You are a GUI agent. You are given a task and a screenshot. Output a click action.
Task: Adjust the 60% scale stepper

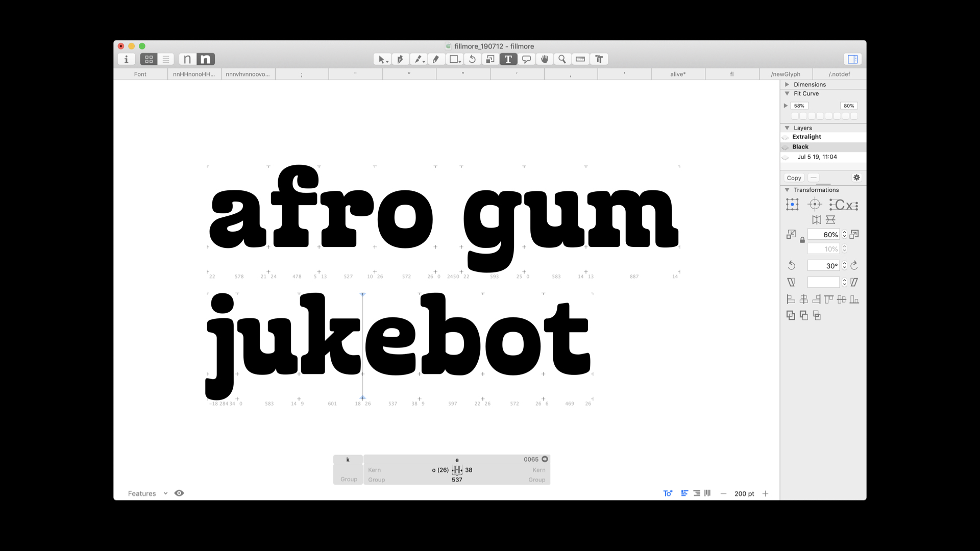[845, 235]
